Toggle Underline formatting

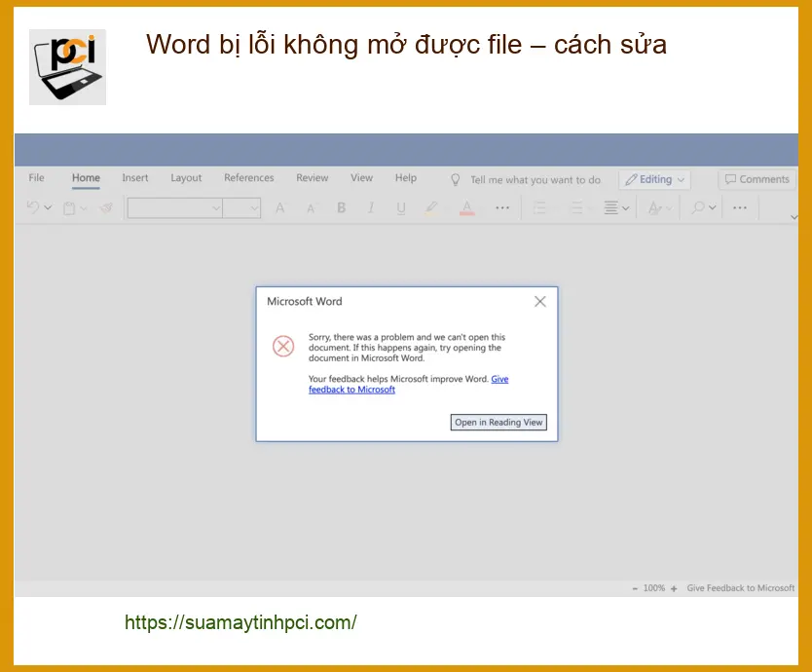(x=401, y=208)
